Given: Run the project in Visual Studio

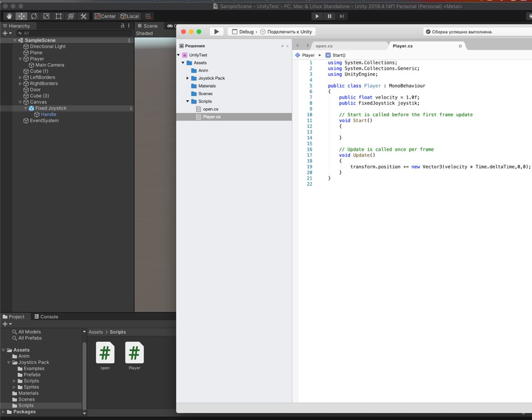Looking at the screenshot, I should pos(216,32).
